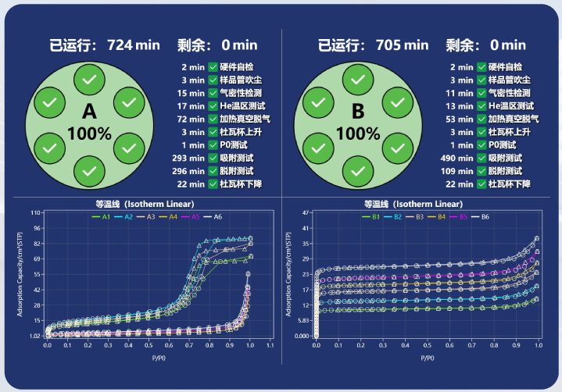Click the upper-left station checkmark in circle A
562x392 pixels.
(49, 103)
